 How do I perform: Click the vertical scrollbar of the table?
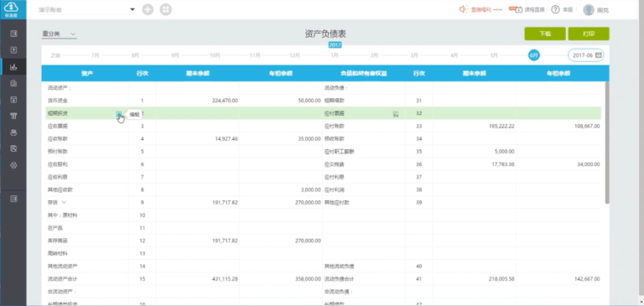[607, 143]
